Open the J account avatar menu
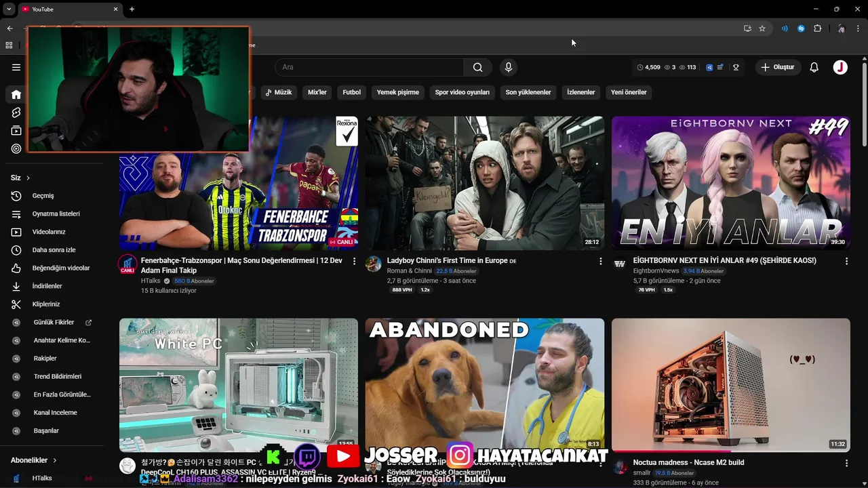This screenshot has height=488, width=868. click(840, 67)
